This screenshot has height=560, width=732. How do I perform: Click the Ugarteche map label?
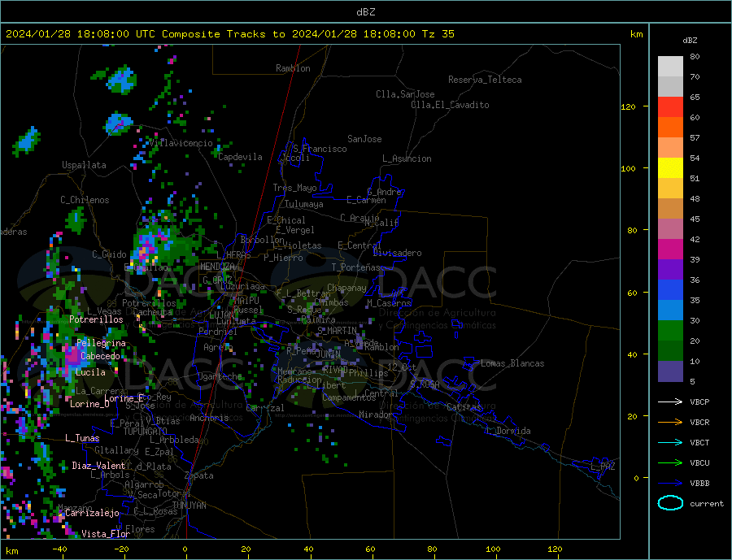(x=220, y=376)
